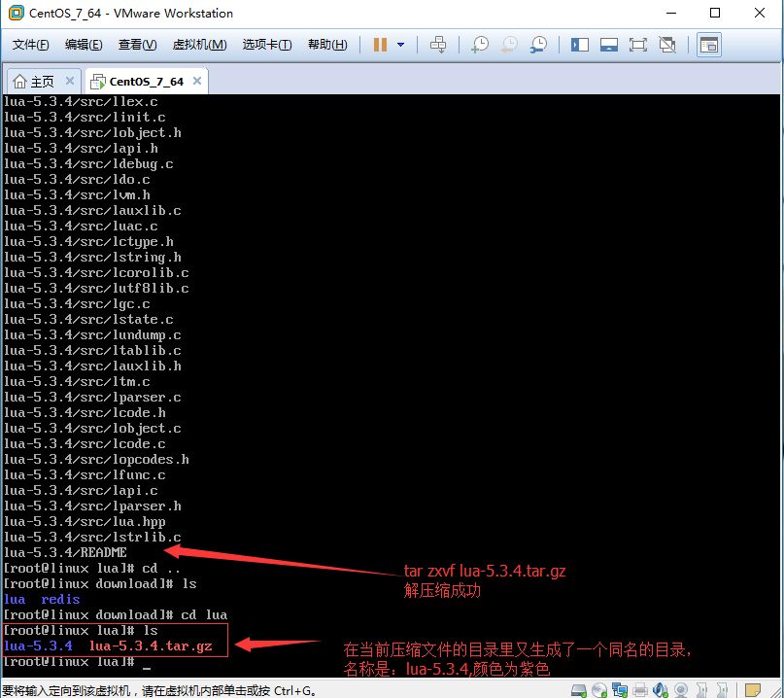This screenshot has width=784, height=698.
Task: Click the status bar Ctrl+G hint text
Action: [159, 691]
